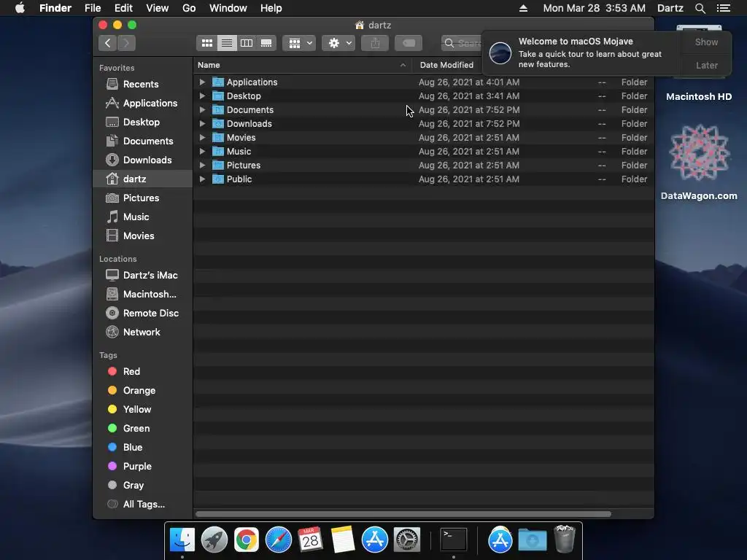Viewport: 747px width, 560px height.
Task: Expand the Desktop folder disclosure triangle
Action: point(202,96)
